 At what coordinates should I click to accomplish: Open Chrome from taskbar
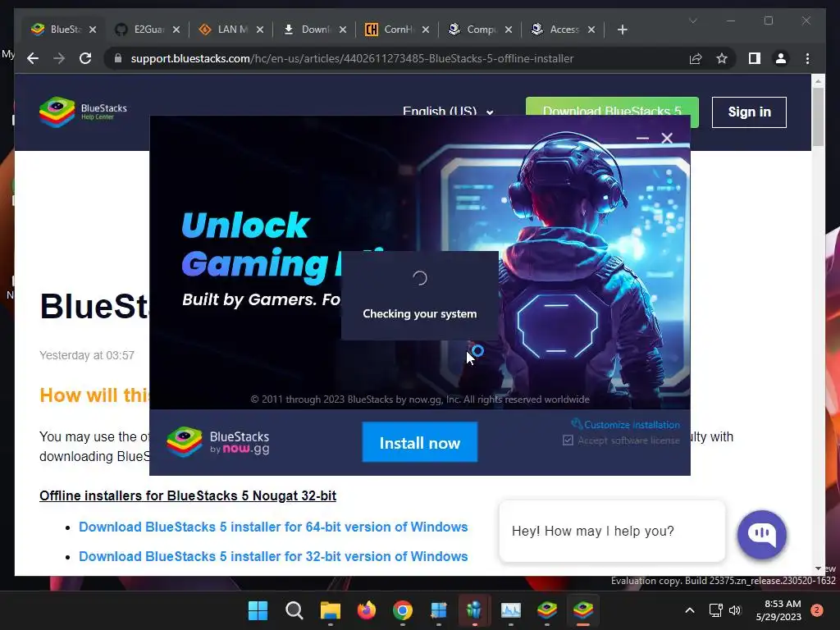[402, 609]
